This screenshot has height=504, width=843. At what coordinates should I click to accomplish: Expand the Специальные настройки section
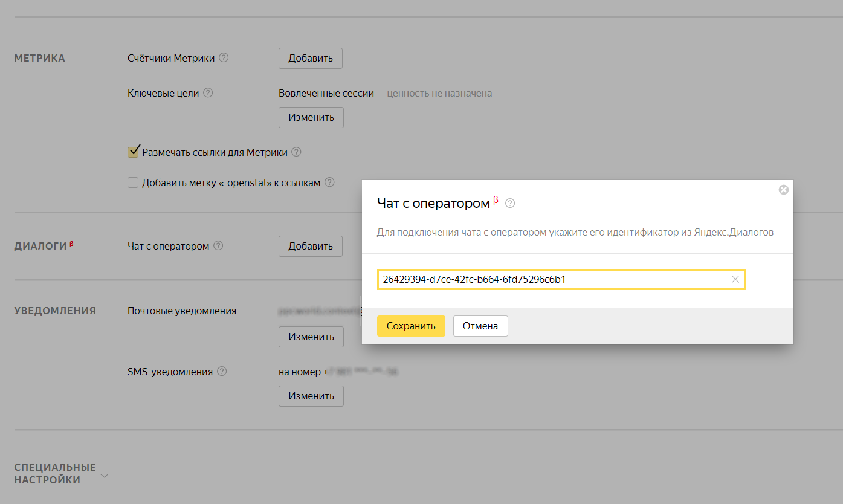[105, 476]
